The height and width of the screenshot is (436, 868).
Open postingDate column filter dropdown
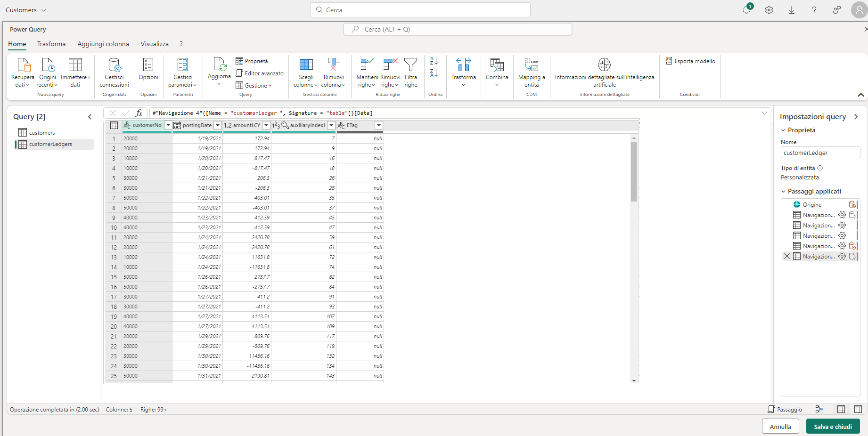click(218, 125)
